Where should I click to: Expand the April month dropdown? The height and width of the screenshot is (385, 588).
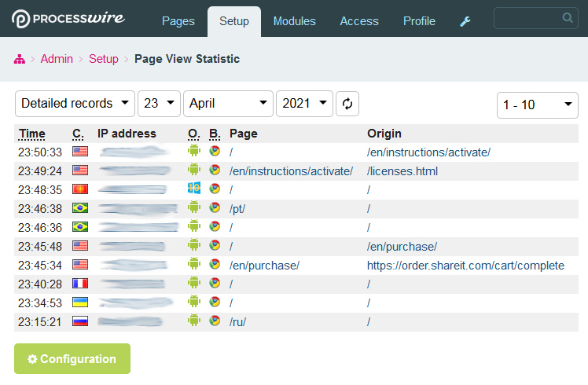tap(228, 104)
